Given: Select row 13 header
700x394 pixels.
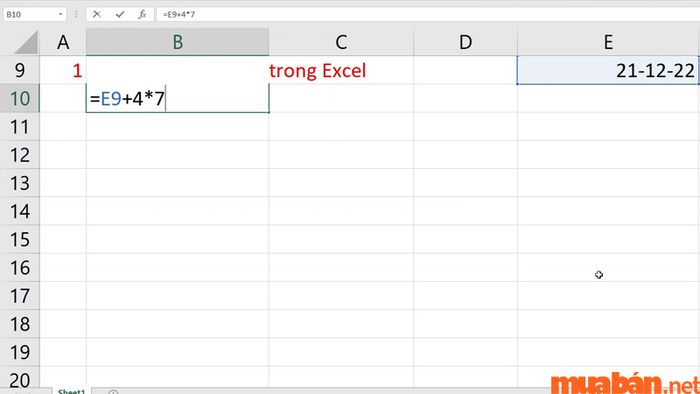Looking at the screenshot, I should coord(20,183).
